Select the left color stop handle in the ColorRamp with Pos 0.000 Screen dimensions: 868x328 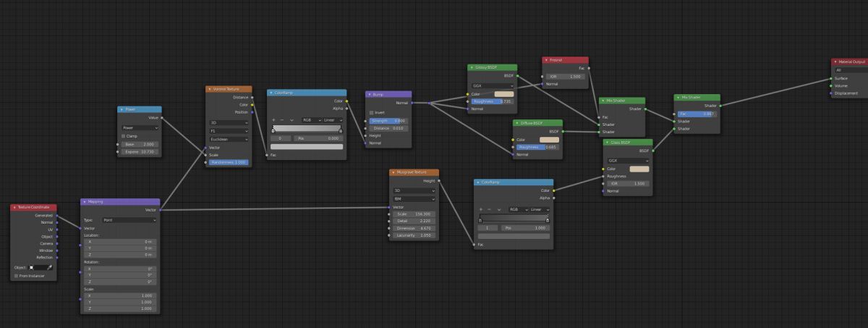pyautogui.click(x=273, y=131)
